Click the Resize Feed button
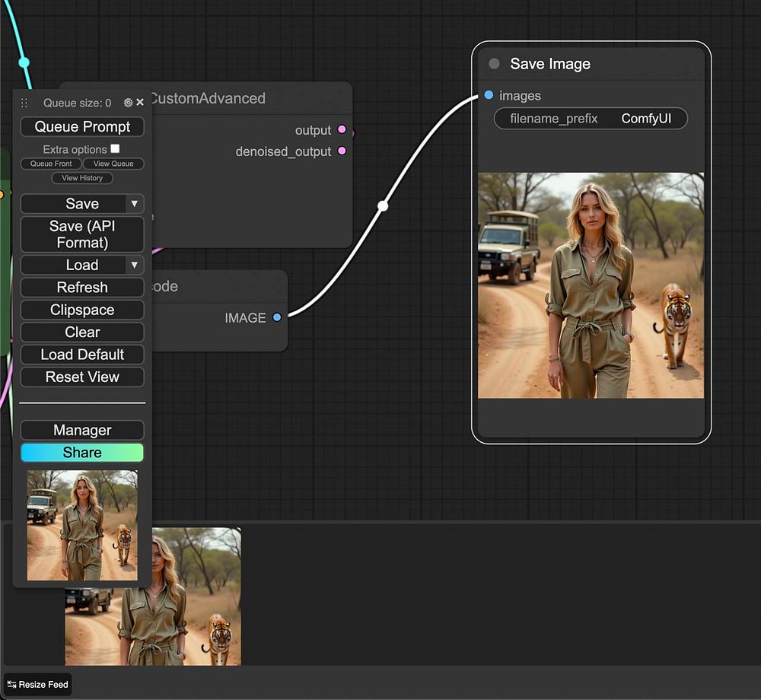The image size is (761, 700). point(38,685)
